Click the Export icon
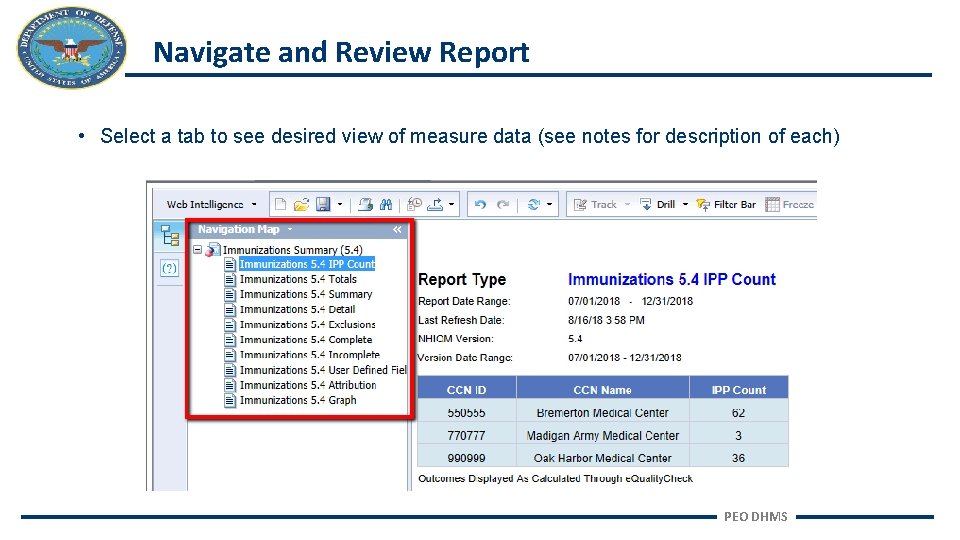 [x=435, y=204]
